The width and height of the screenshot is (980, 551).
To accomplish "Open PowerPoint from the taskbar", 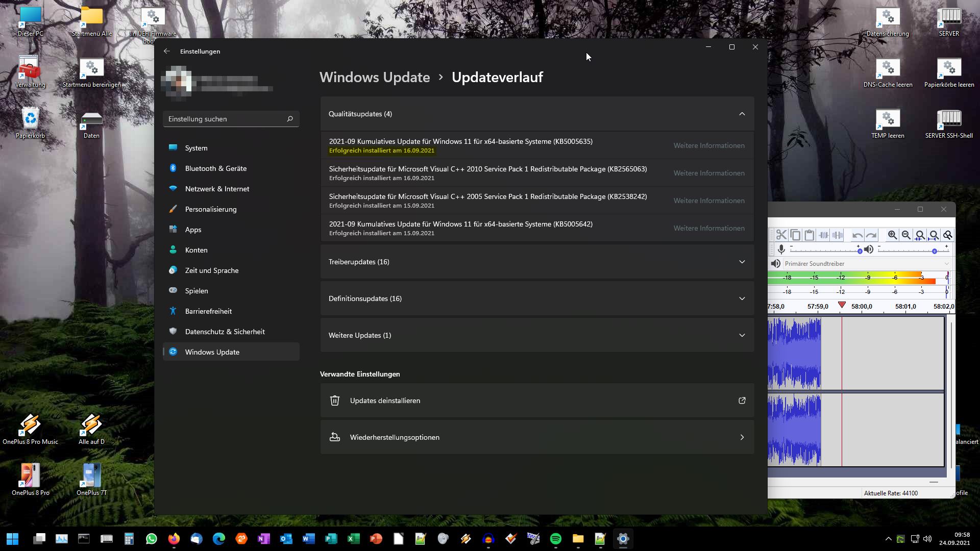I will pyautogui.click(x=376, y=539).
